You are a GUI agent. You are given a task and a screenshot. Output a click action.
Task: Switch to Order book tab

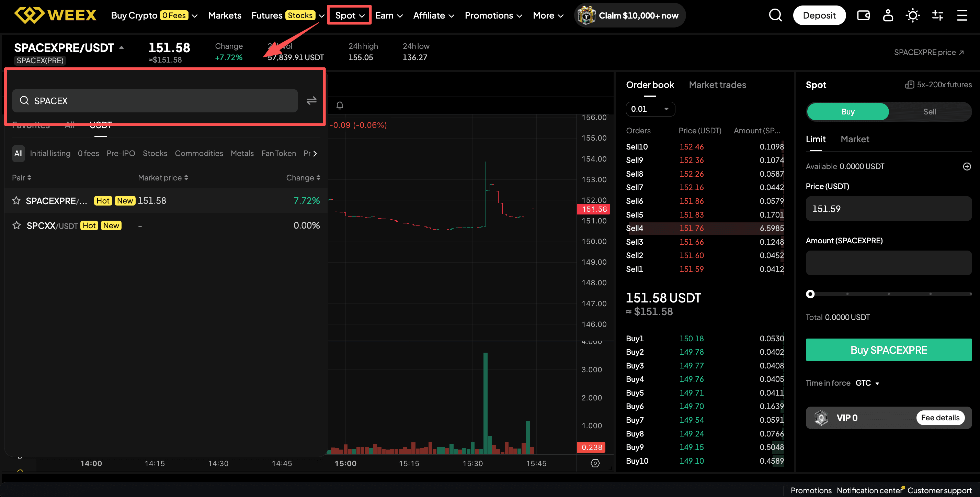click(x=650, y=85)
